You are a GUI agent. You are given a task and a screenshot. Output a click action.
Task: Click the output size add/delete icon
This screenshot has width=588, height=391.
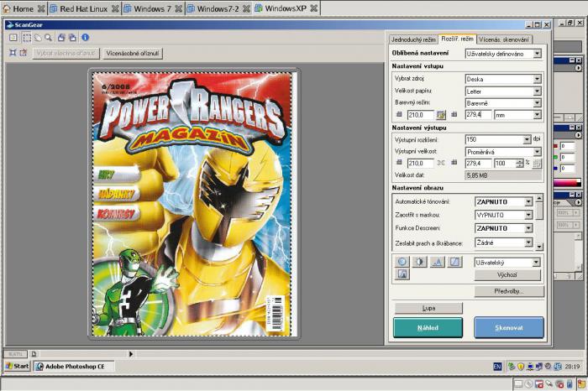click(x=537, y=164)
